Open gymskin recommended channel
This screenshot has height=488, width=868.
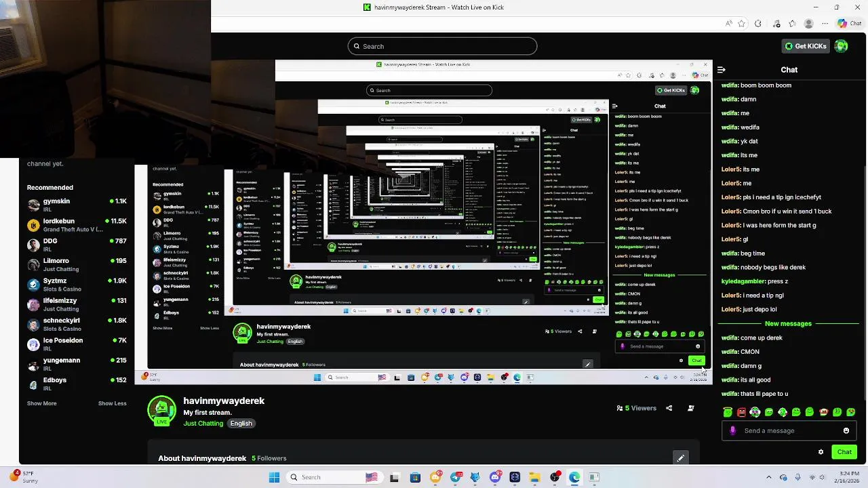click(x=77, y=205)
